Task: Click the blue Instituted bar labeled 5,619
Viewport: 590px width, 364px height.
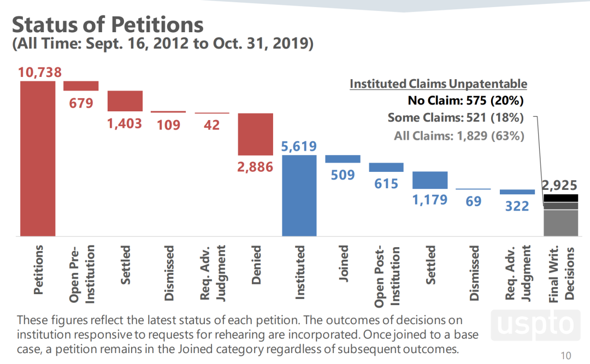Action: pyautogui.click(x=299, y=195)
